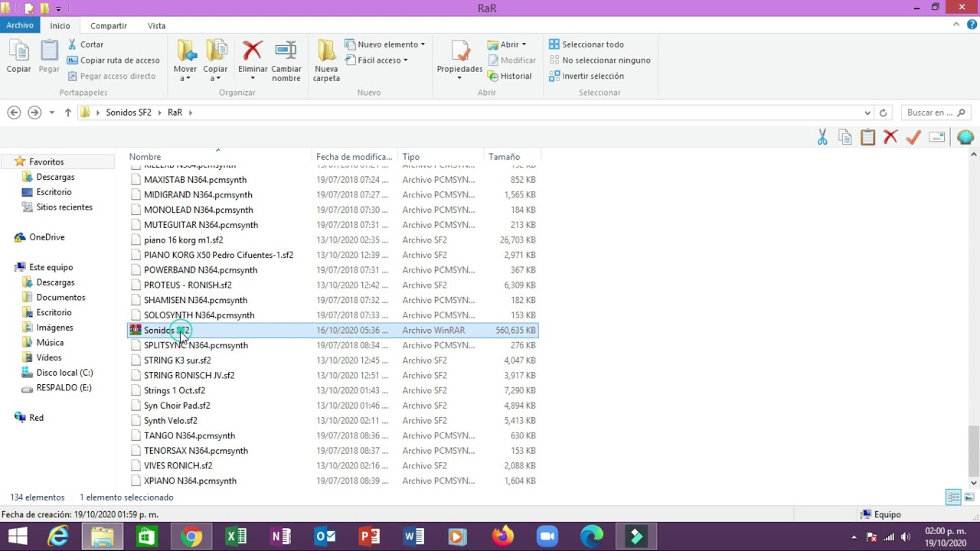980x551 pixels.
Task: Click the envelope icon in the right toolbar
Action: (936, 137)
